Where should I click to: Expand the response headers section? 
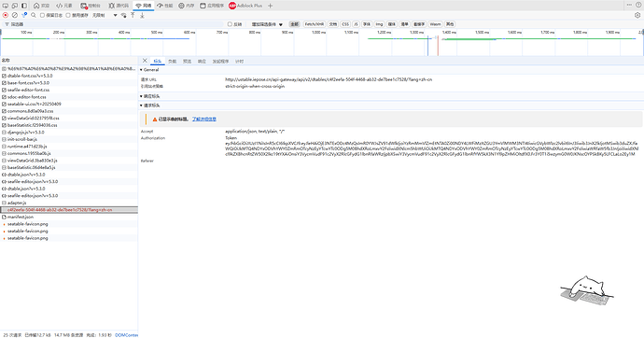pyautogui.click(x=150, y=96)
